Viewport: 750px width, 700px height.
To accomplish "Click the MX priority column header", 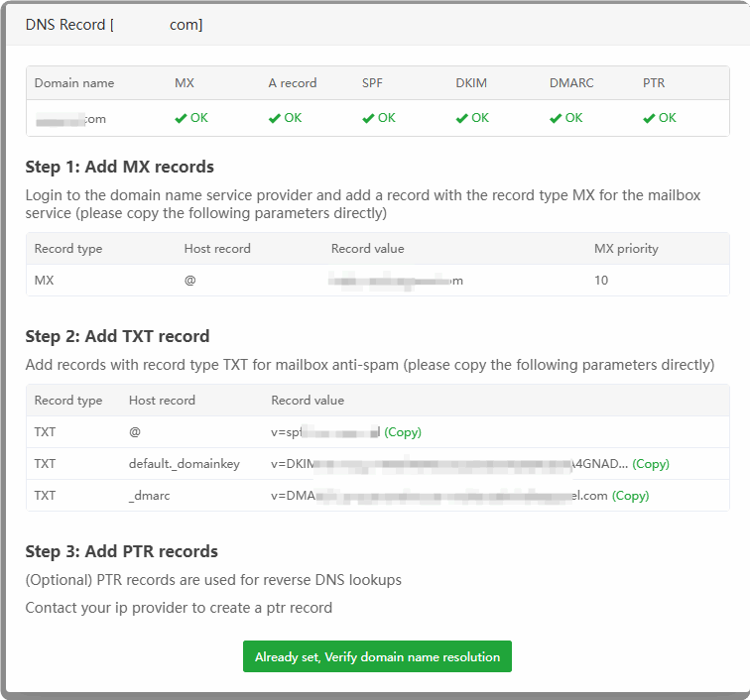I will coord(625,249).
